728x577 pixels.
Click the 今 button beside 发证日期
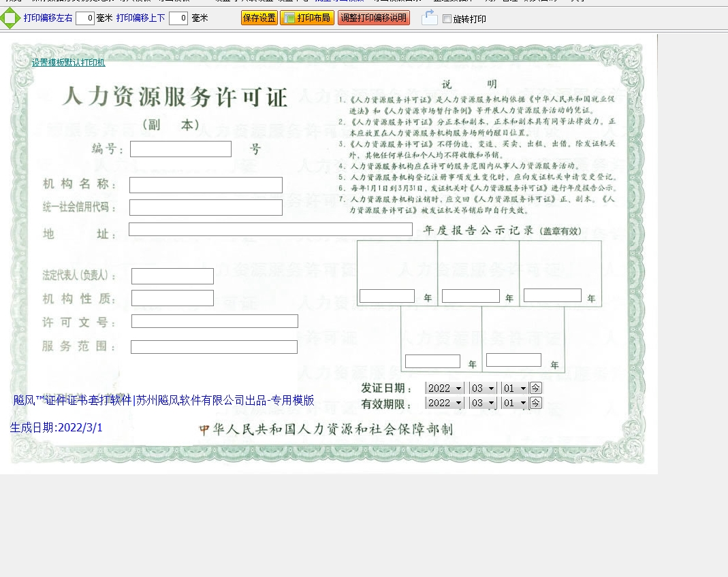coord(536,388)
